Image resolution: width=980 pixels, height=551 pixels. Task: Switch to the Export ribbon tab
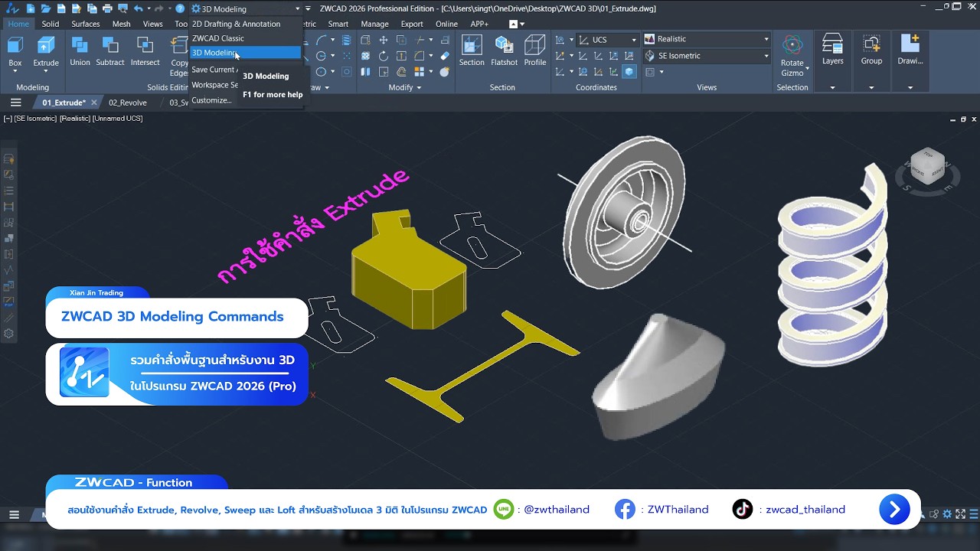pyautogui.click(x=412, y=24)
